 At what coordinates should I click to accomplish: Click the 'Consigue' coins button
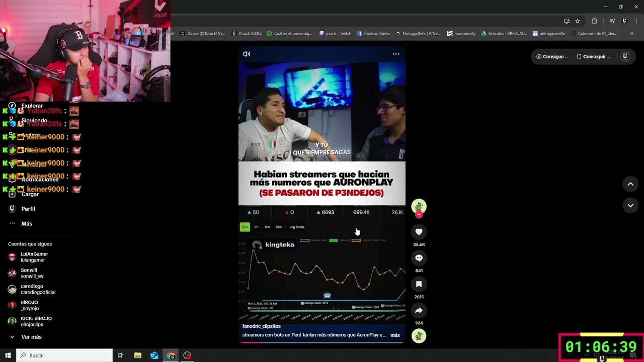(552, 56)
